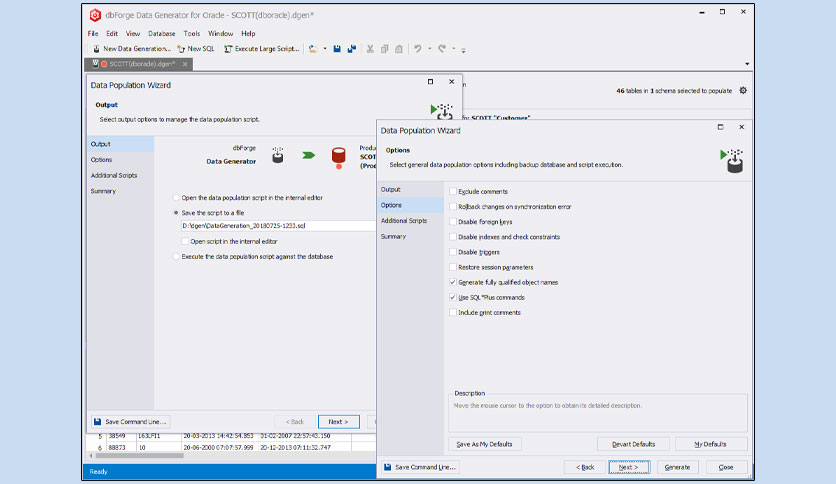Open the Window menu
836x484 pixels.
click(221, 33)
